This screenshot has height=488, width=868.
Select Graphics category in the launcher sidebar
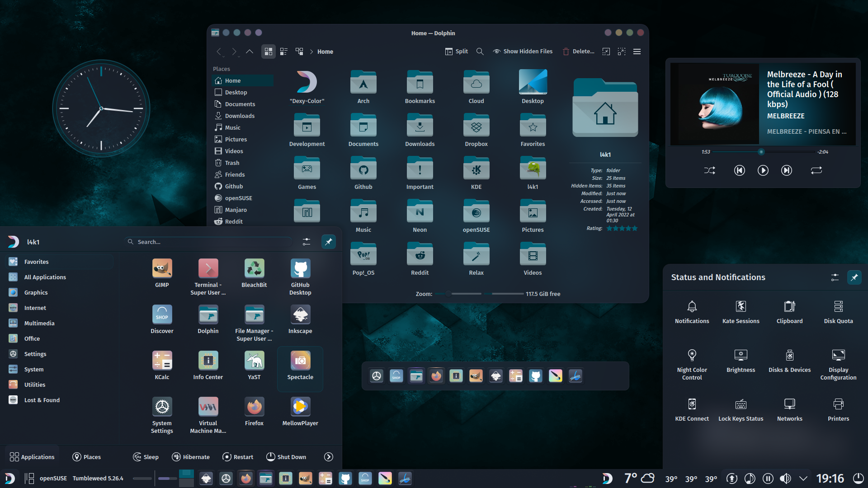point(35,292)
